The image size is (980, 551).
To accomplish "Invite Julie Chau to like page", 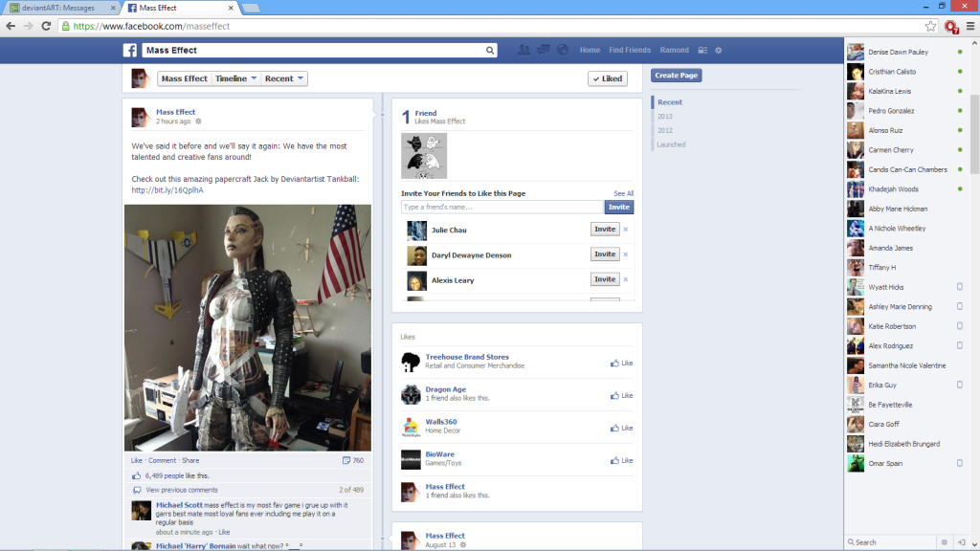I will [605, 230].
